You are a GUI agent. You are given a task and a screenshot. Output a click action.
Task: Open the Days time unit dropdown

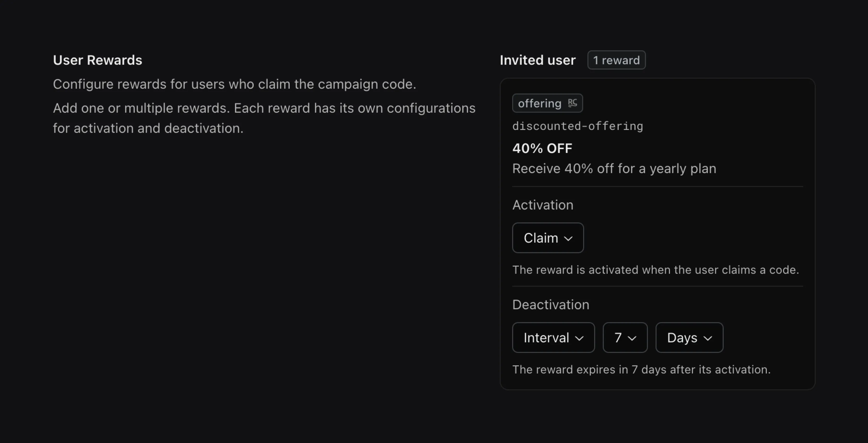tap(689, 337)
